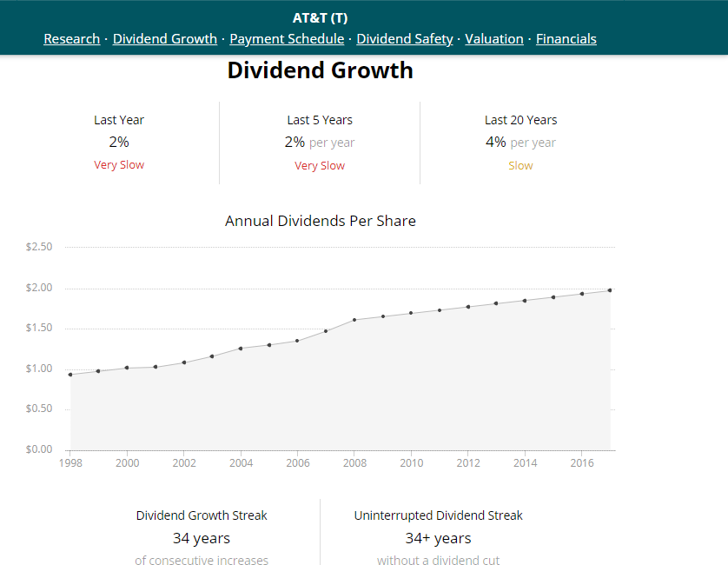728x565 pixels.
Task: Click the $2.00 y-axis label
Action: [39, 288]
